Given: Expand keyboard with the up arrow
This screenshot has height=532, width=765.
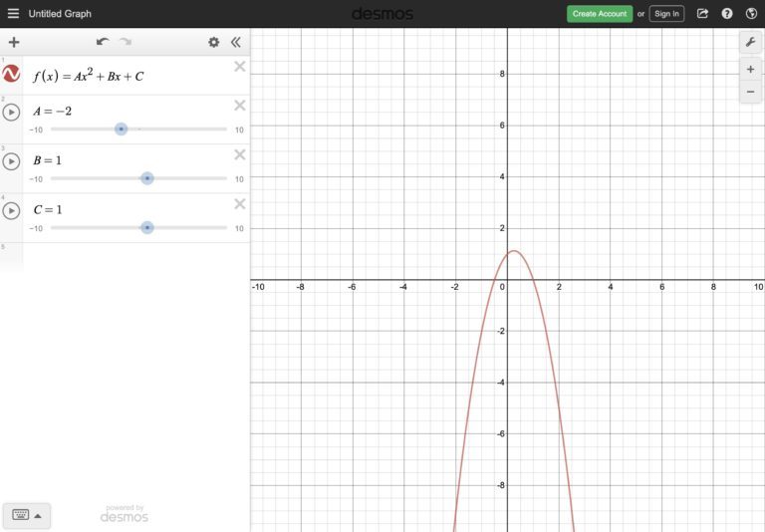Looking at the screenshot, I should click(38, 516).
